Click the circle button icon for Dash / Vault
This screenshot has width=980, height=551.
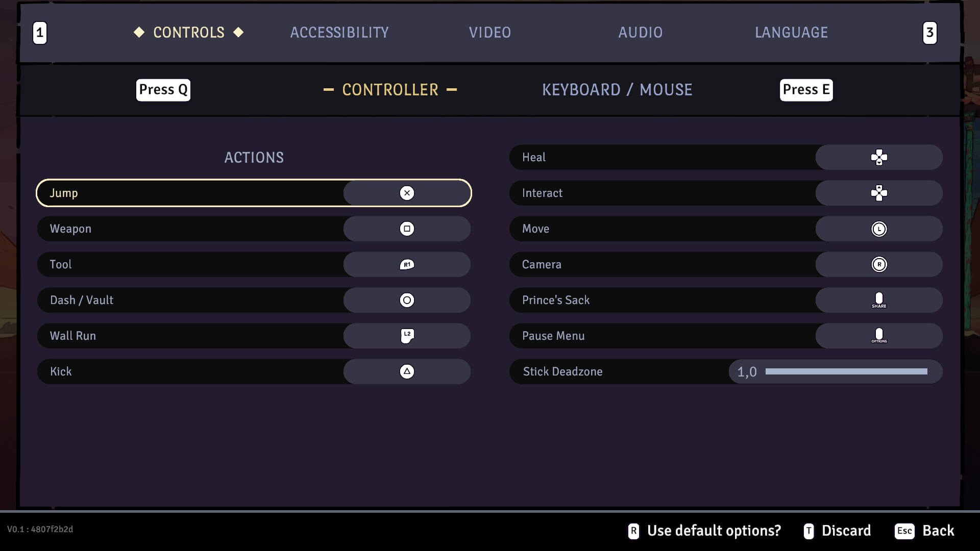point(407,300)
